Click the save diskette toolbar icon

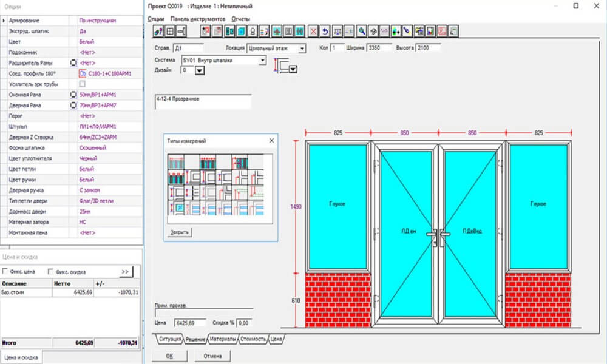pyautogui.click(x=430, y=30)
